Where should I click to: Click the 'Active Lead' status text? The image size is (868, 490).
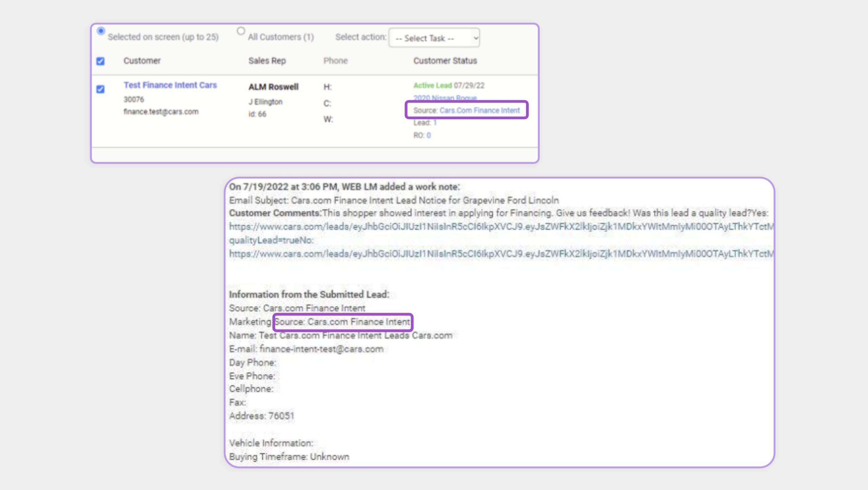tap(432, 85)
